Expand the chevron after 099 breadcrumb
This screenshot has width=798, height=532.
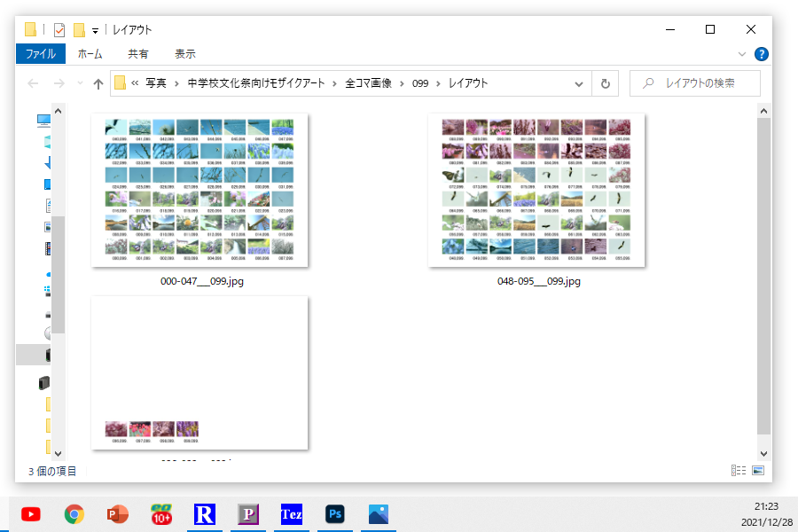438,83
